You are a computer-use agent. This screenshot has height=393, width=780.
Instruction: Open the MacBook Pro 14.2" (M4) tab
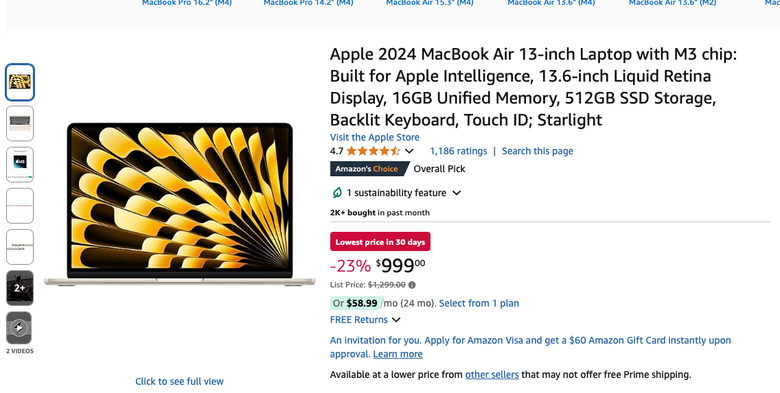(x=308, y=3)
